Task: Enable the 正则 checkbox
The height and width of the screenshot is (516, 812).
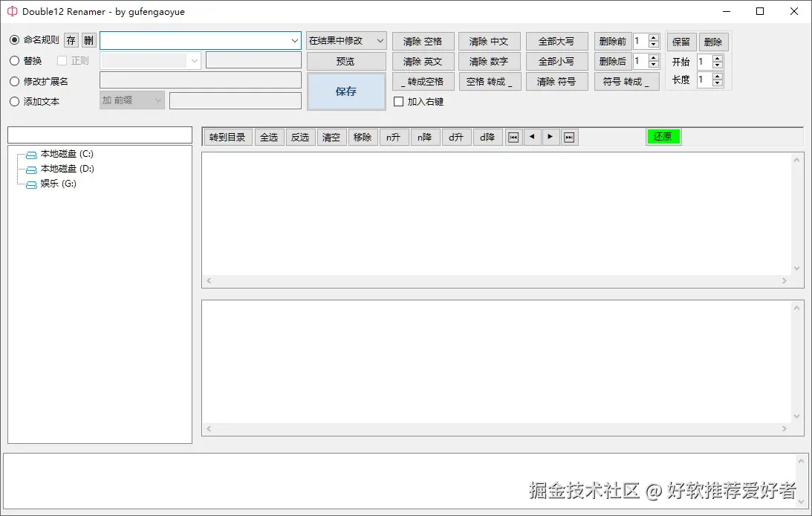Action: pyautogui.click(x=62, y=61)
